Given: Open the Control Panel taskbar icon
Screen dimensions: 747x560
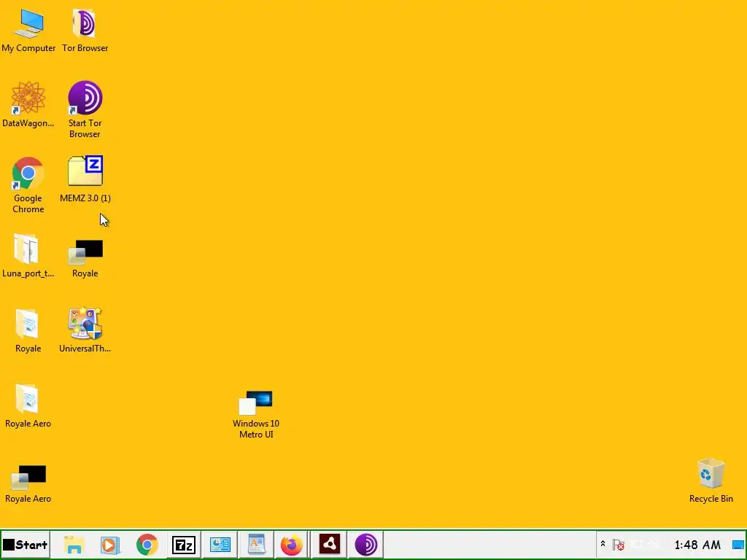Looking at the screenshot, I should [x=220, y=544].
